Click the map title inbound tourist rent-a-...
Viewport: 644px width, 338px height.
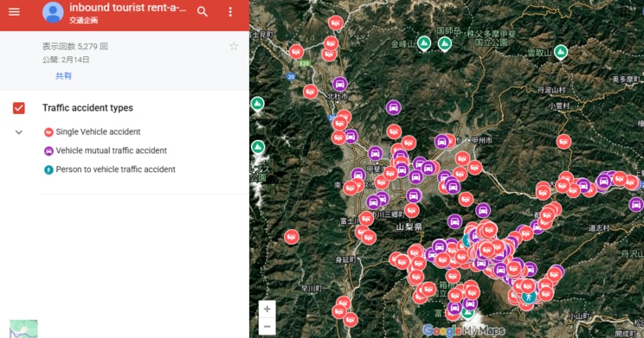coord(128,8)
